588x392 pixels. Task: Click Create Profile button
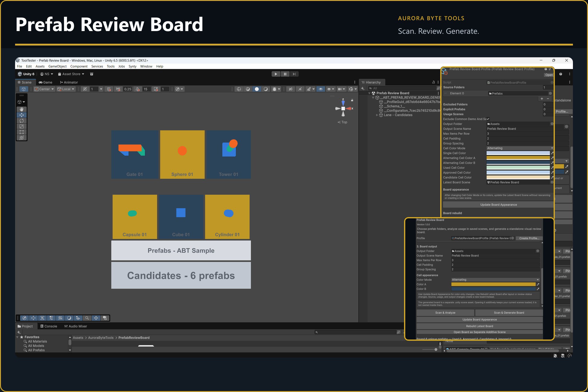click(x=529, y=238)
